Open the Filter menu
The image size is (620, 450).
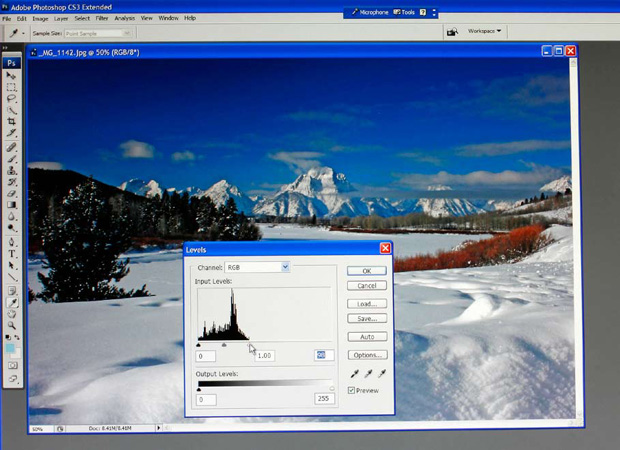(x=102, y=18)
